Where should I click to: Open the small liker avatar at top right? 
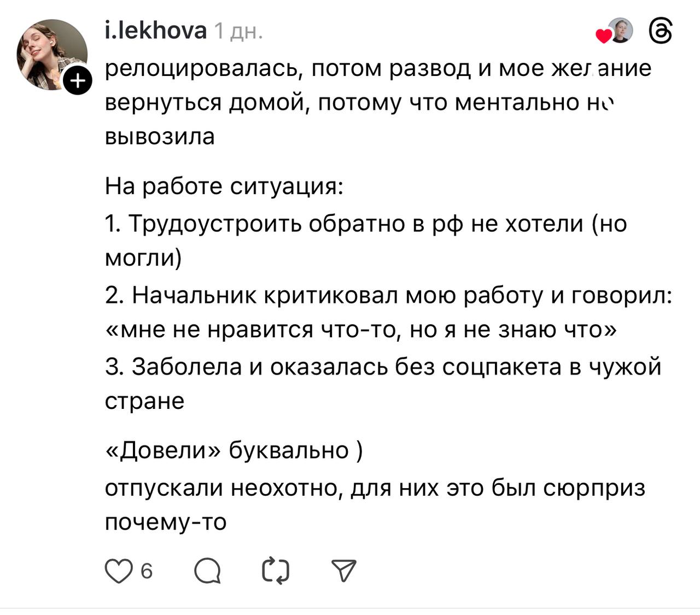[x=620, y=30]
